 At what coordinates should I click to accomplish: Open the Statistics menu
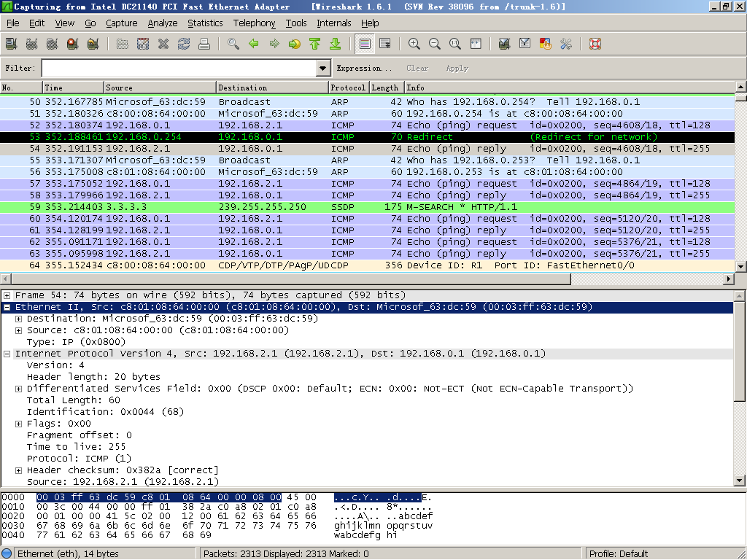(205, 23)
